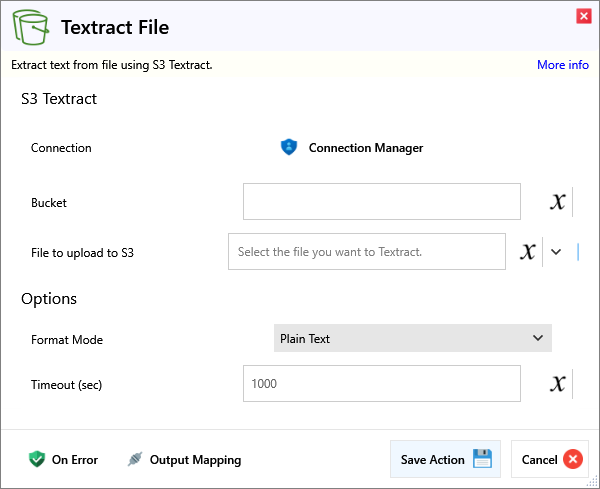Viewport: 600px width, 489px height.
Task: Click the Cancel button label
Action: click(x=539, y=460)
